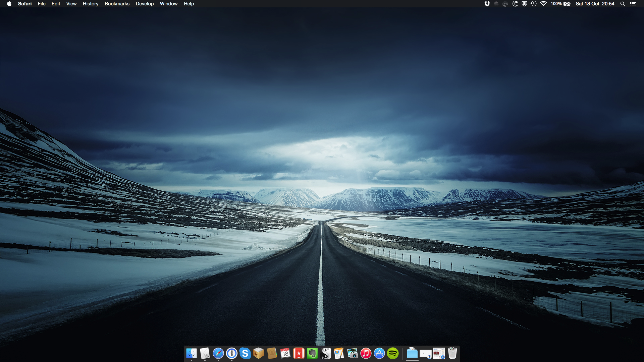Open the Calendar icon showing 18
Screen dimensions: 644x362
[285, 353]
